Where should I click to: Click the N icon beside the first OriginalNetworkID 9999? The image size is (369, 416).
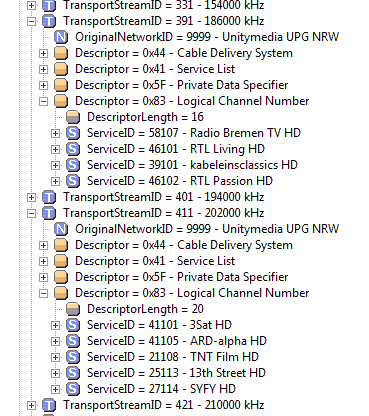point(61,37)
